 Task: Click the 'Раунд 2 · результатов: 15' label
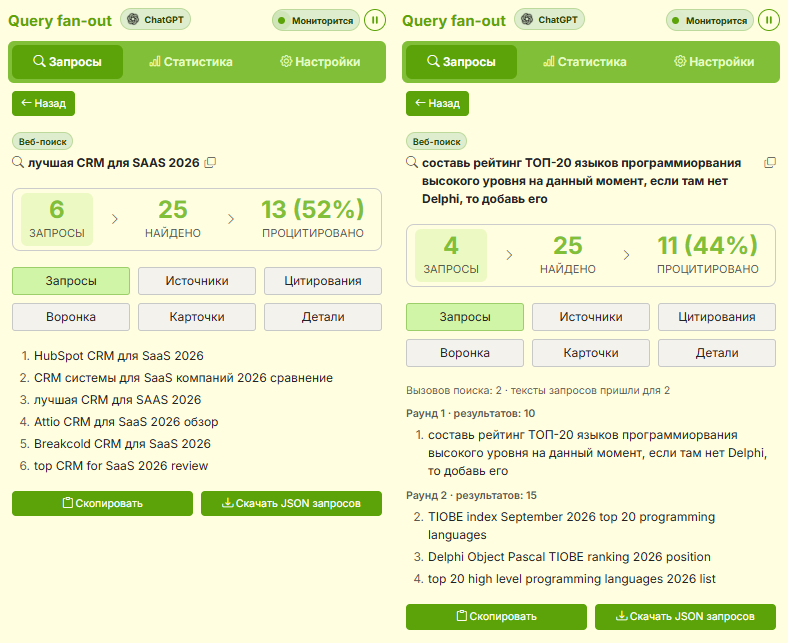(471, 496)
